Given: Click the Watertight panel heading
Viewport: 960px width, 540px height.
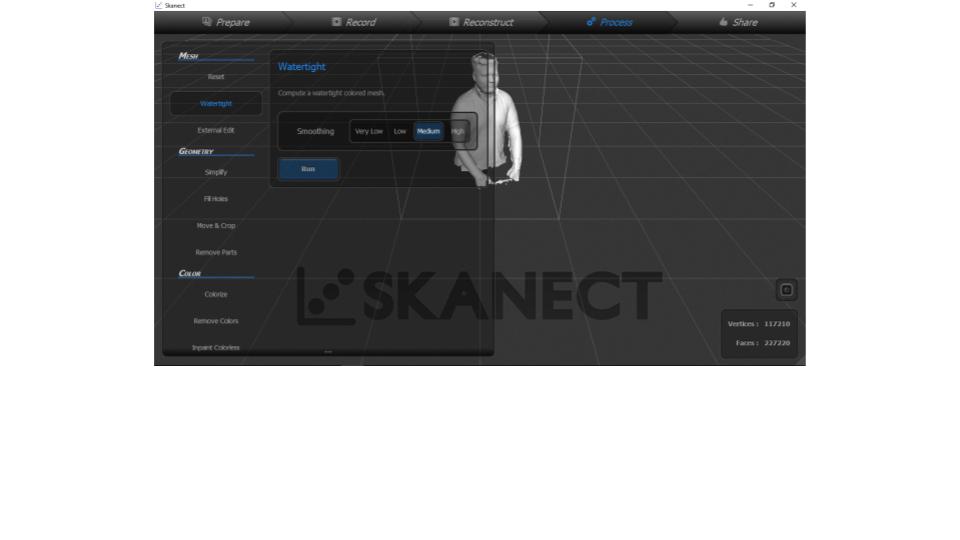Looking at the screenshot, I should pos(301,67).
